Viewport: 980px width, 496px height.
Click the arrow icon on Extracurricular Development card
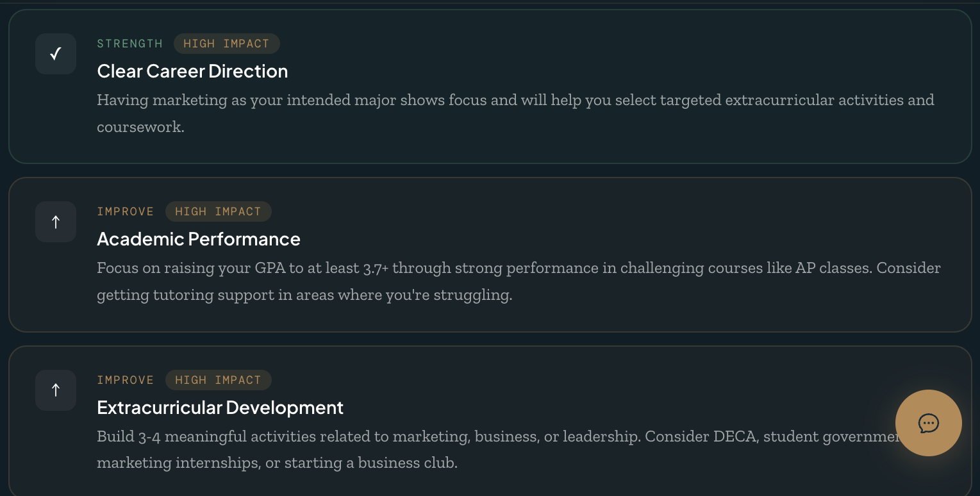pos(55,390)
